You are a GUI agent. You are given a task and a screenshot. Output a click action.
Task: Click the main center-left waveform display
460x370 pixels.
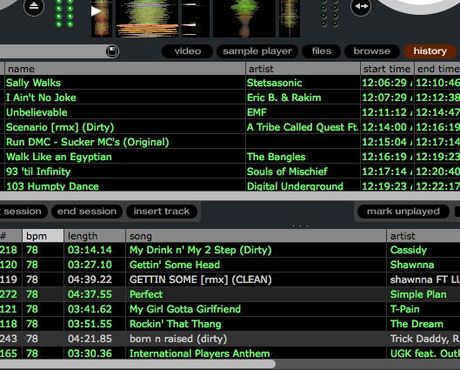pyautogui.click(x=147, y=18)
